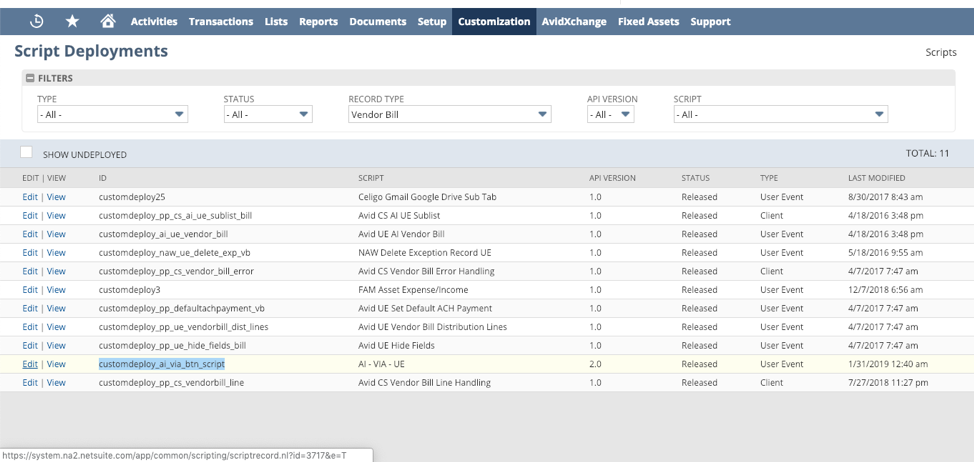Open the Type filter dropdown
The height and width of the screenshot is (462, 974).
coord(112,114)
